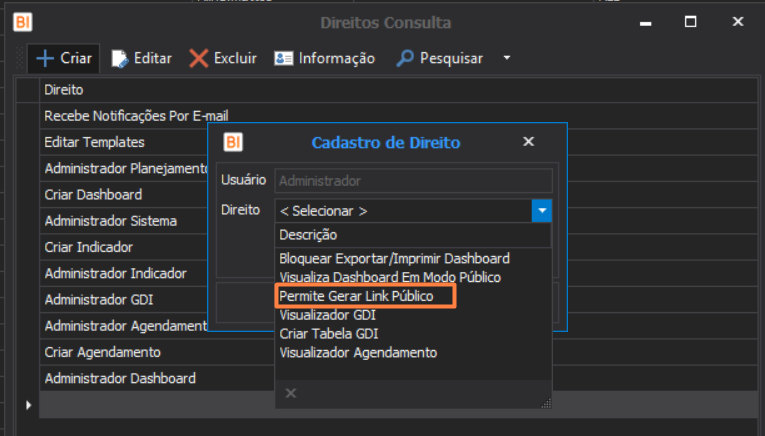Click the Criar plus icon
This screenshot has height=436, width=765.
45,59
